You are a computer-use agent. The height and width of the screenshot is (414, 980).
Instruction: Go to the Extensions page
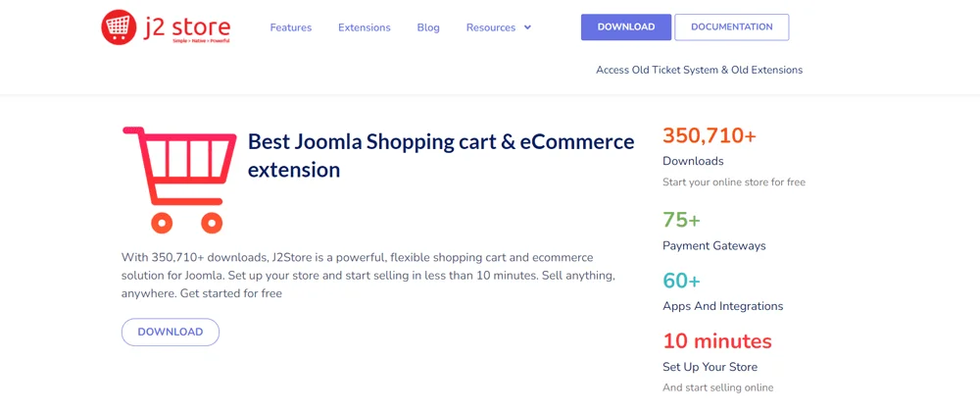coord(365,27)
